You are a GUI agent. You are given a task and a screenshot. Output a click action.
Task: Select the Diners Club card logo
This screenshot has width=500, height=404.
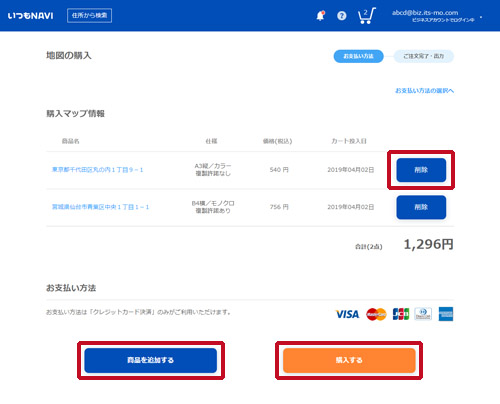pyautogui.click(x=423, y=314)
